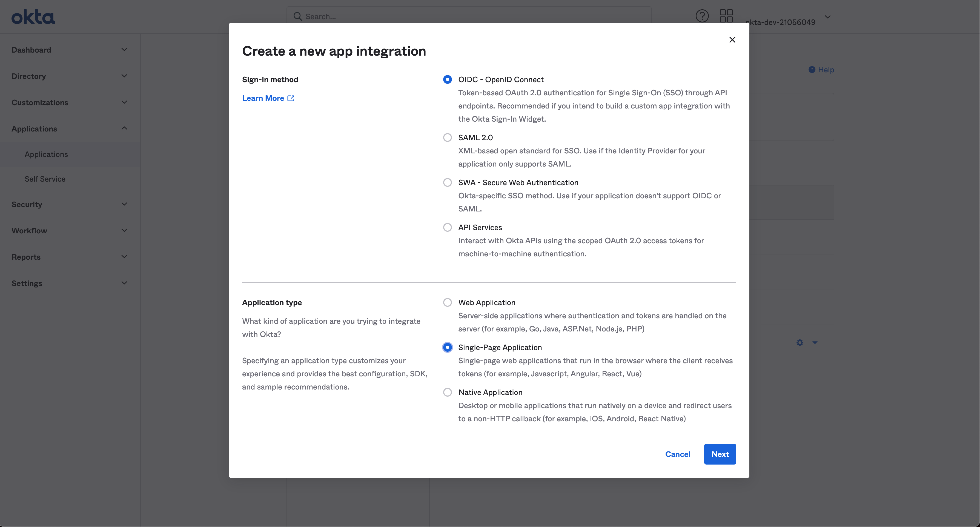
Task: Click the apps grid icon in header
Action: pos(726,16)
